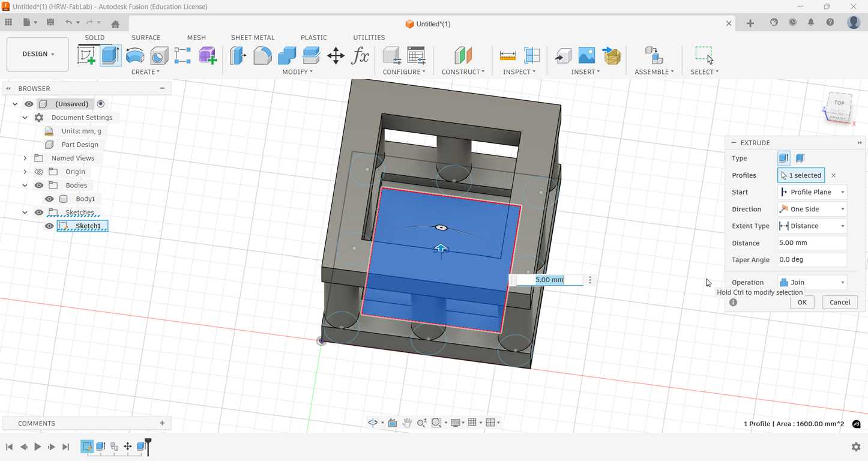Activate the Select window tool
The width and height of the screenshot is (868, 461).
704,56
